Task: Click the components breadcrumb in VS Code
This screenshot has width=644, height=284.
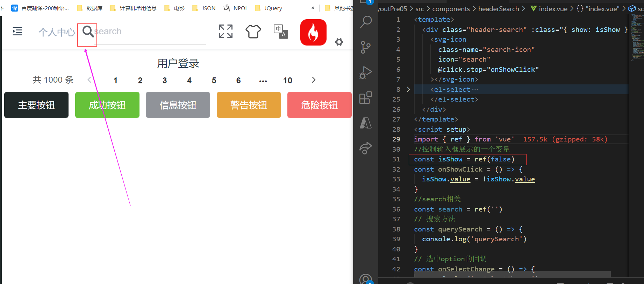Action: point(451,9)
